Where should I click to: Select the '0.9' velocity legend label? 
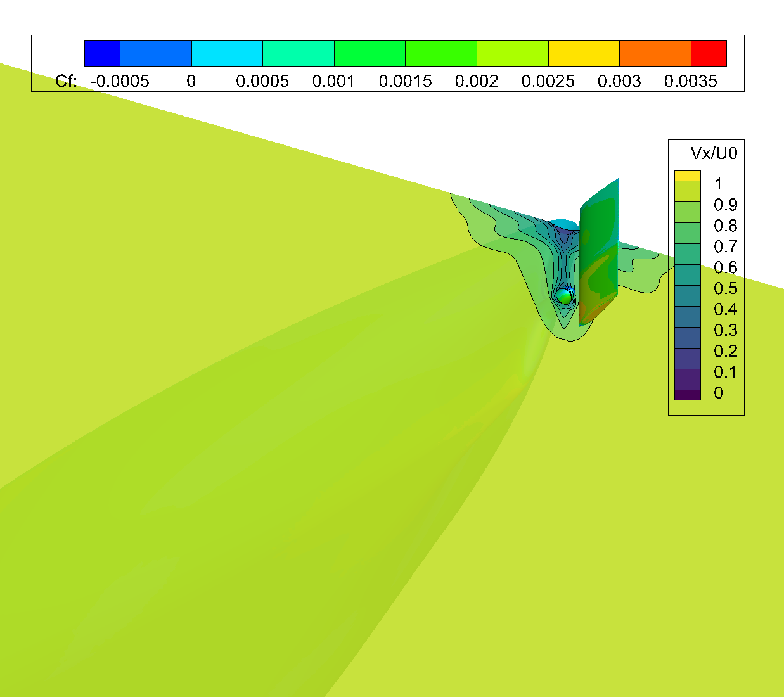tap(726, 205)
